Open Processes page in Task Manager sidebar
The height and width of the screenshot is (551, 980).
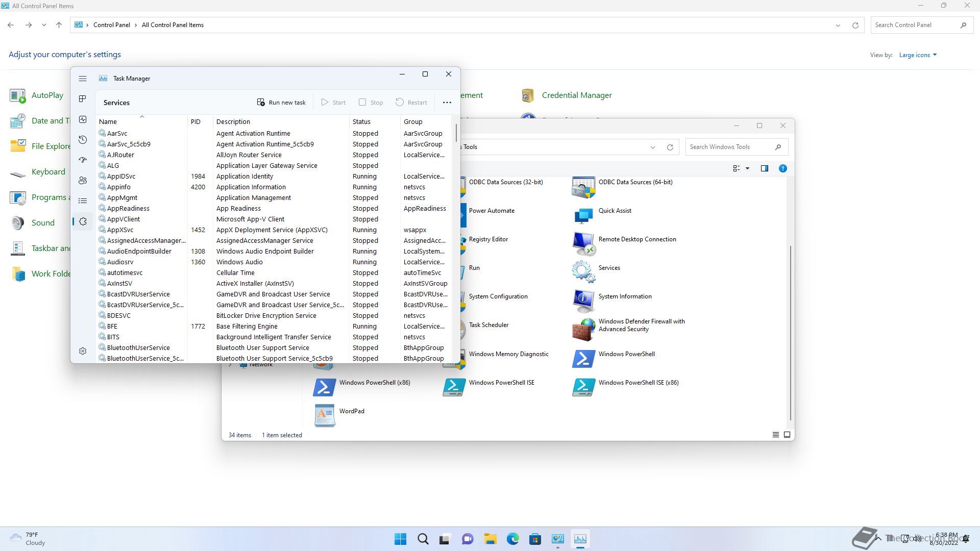pyautogui.click(x=83, y=98)
